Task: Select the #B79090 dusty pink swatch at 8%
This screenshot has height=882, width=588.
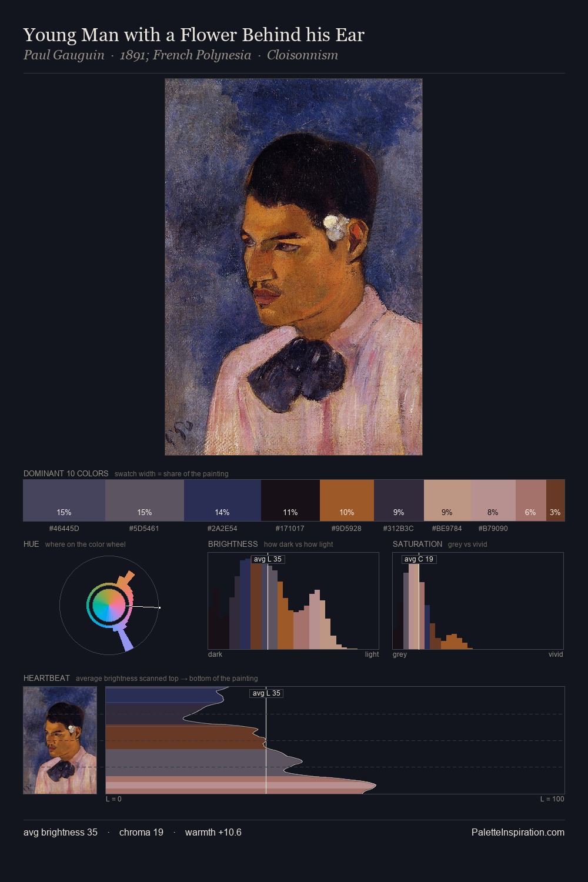Action: click(x=493, y=500)
